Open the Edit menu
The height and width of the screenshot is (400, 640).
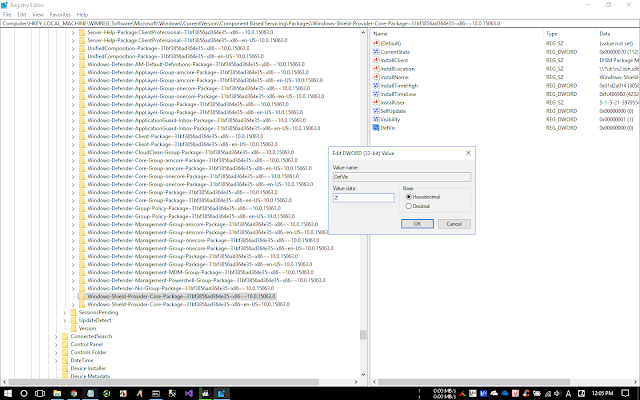22,14
